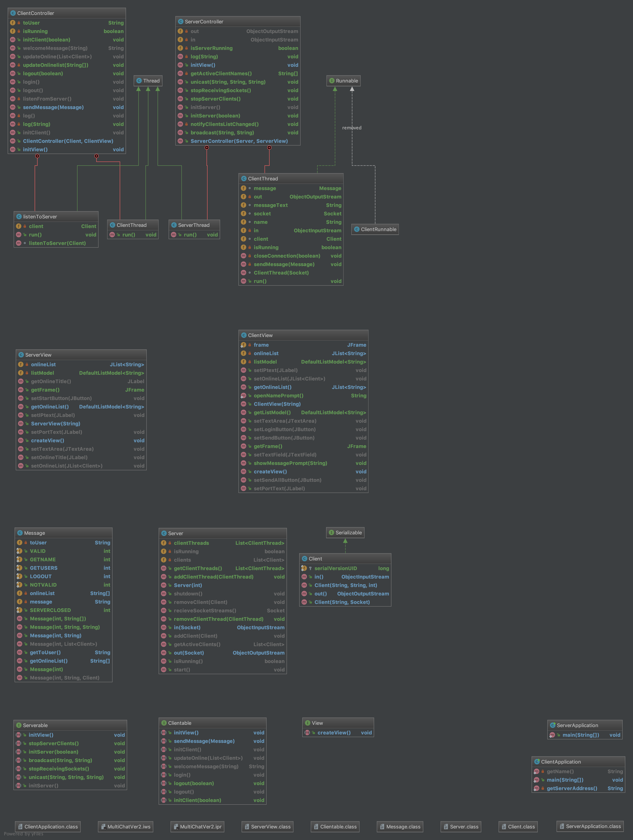Click the ClientView header class icon

tap(244, 335)
